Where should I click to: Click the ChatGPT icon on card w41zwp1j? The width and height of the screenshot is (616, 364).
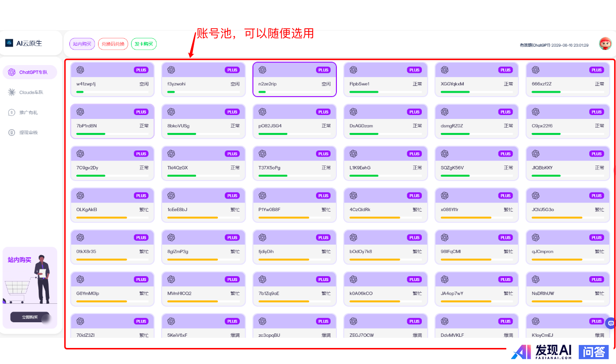(80, 70)
